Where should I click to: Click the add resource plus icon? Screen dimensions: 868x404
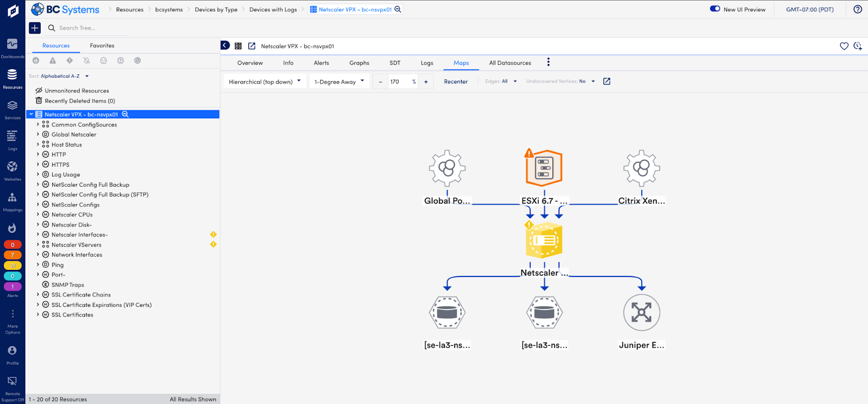point(35,28)
